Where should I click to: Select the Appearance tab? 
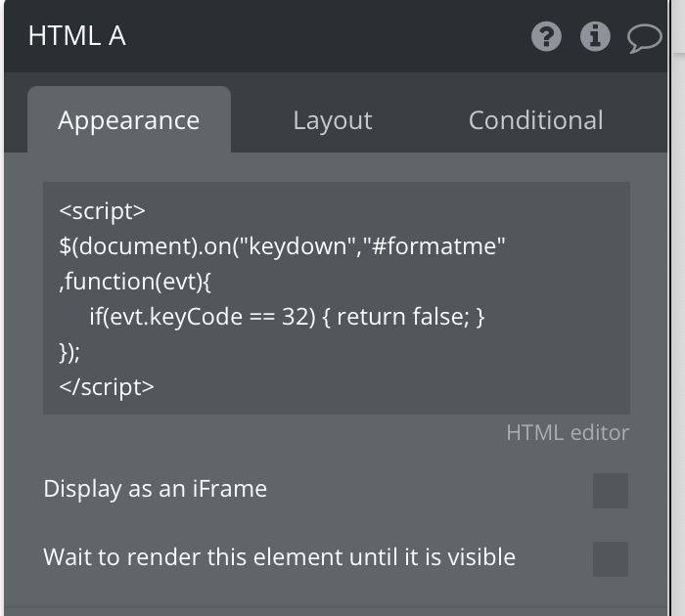(x=128, y=120)
